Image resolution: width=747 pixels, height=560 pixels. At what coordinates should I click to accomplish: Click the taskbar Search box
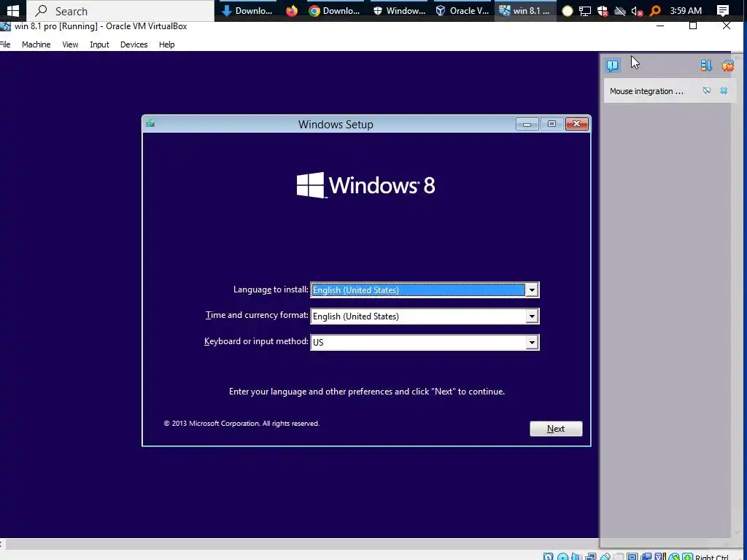pos(120,10)
